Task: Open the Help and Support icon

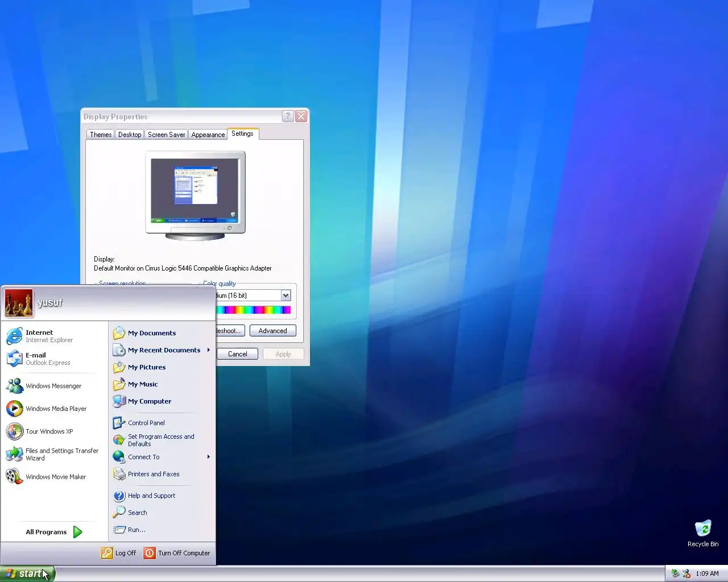Action: click(119, 496)
